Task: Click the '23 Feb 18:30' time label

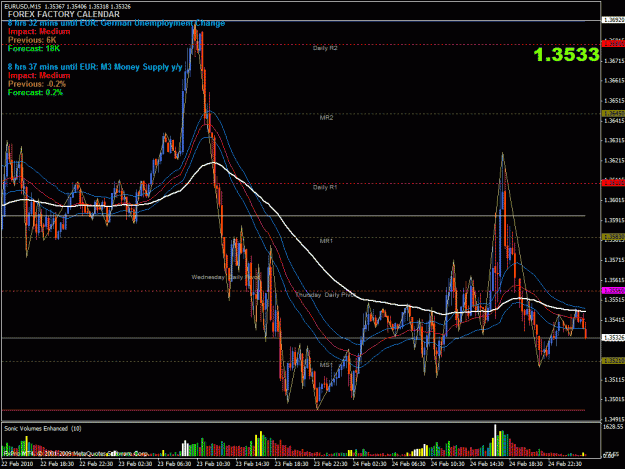Action: [x=291, y=464]
